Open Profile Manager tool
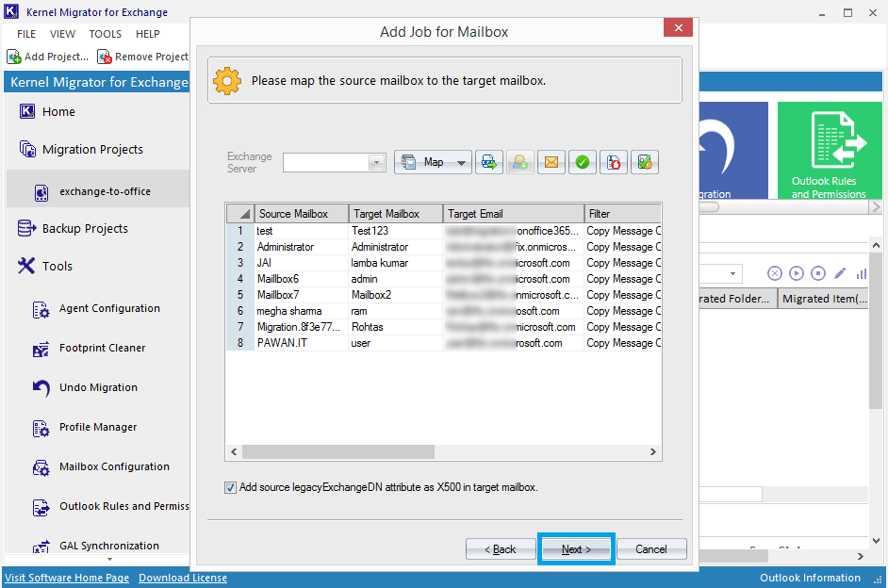The width and height of the screenshot is (888, 588). click(x=85, y=428)
